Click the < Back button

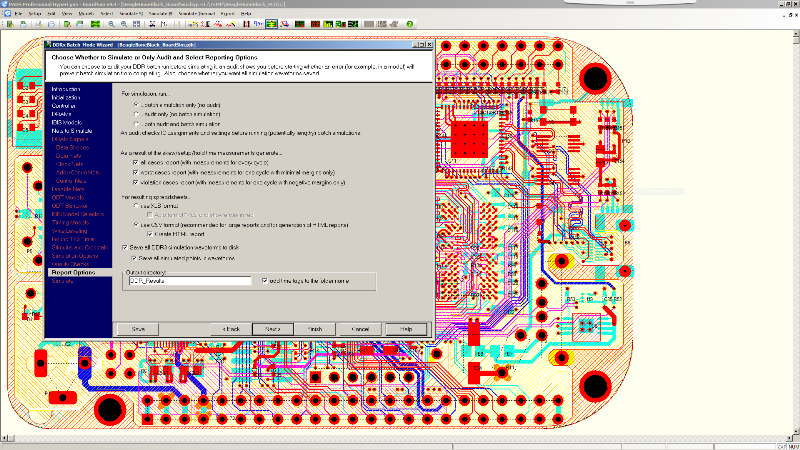(231, 329)
